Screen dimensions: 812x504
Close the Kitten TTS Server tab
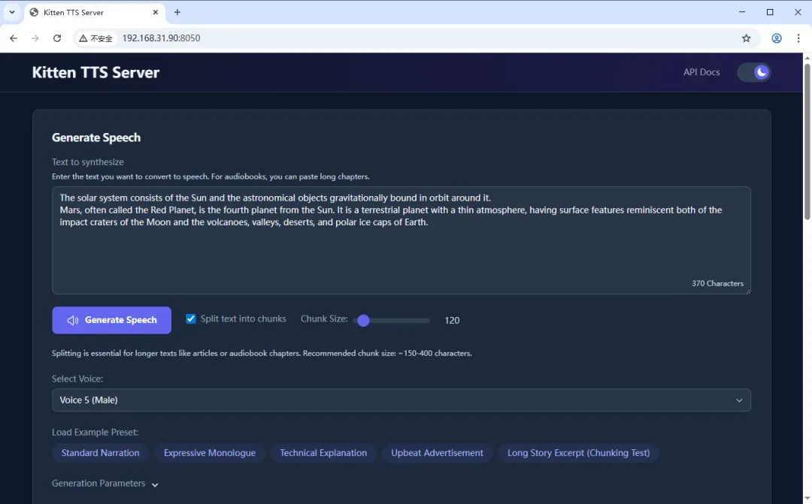[156, 13]
